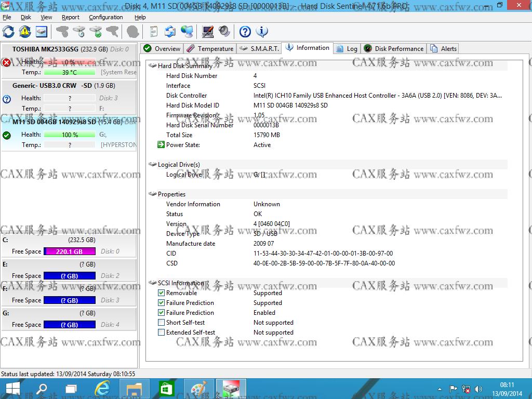Click the globe and monitor toolbar icon
The height and width of the screenshot is (399, 532).
pos(187,32)
